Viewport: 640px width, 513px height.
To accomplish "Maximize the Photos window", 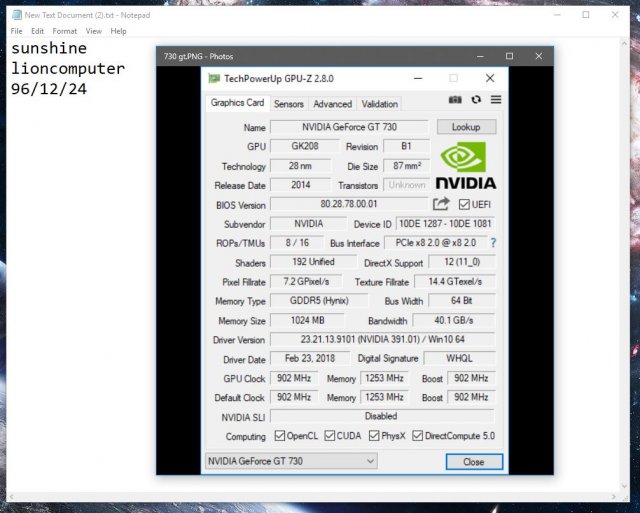I will [509, 56].
